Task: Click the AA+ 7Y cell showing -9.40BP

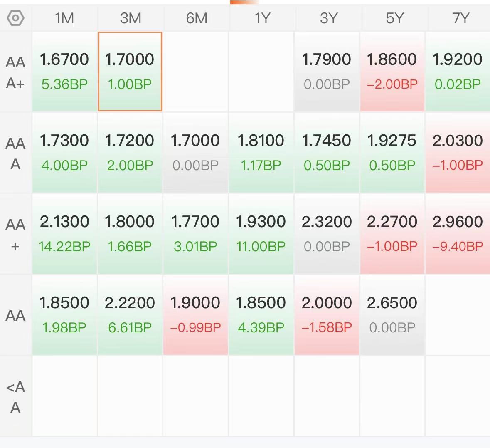Action: tap(458, 234)
